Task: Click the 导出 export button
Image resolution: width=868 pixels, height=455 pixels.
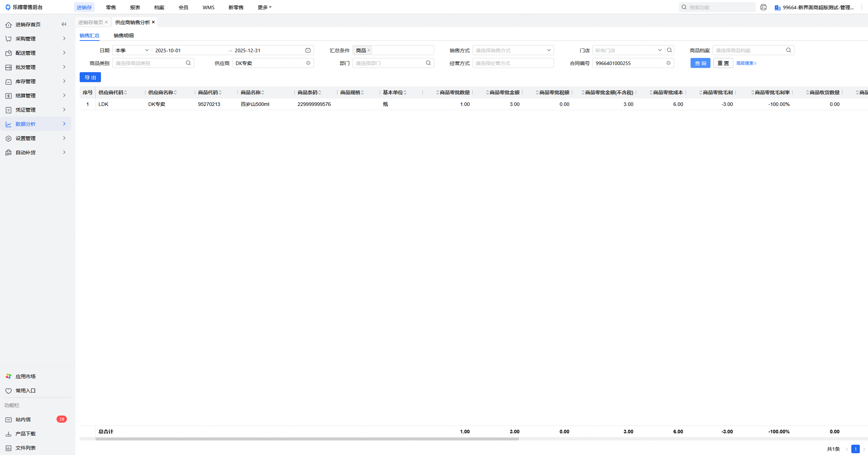Action: (90, 77)
